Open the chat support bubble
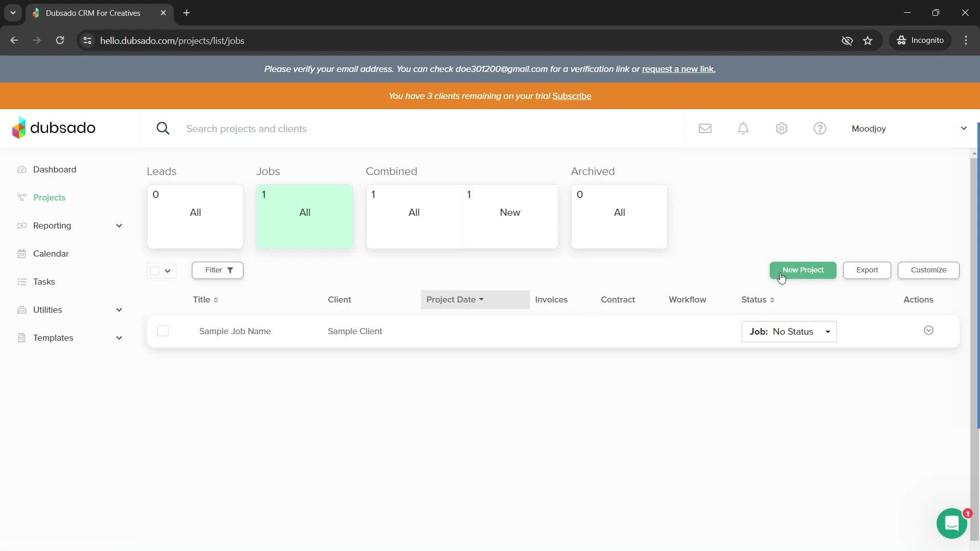Screen dimensions: 980x551 [x=952, y=523]
